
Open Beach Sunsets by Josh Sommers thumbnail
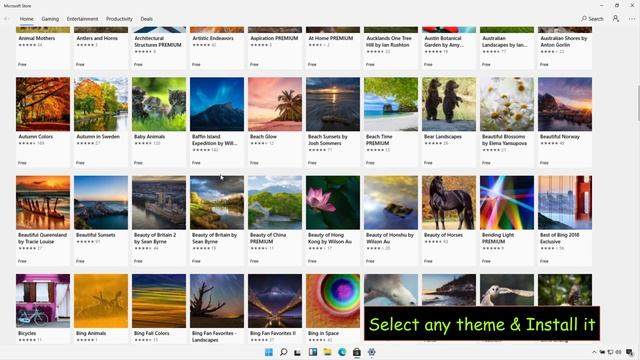[x=333, y=104]
